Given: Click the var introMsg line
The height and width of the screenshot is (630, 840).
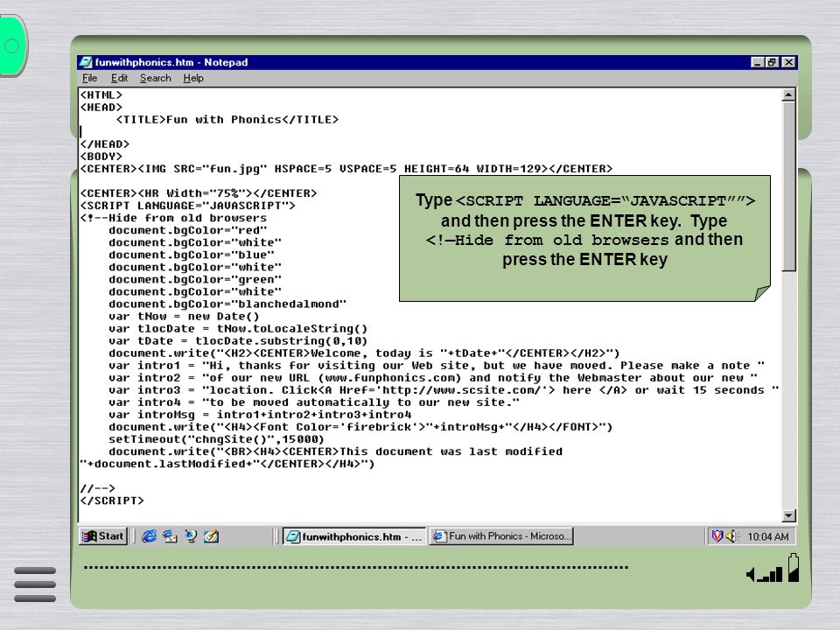Looking at the screenshot, I should point(260,415).
